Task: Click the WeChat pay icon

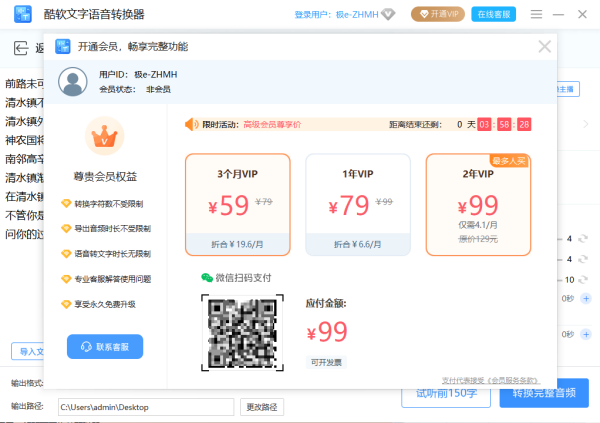Action: [x=207, y=278]
